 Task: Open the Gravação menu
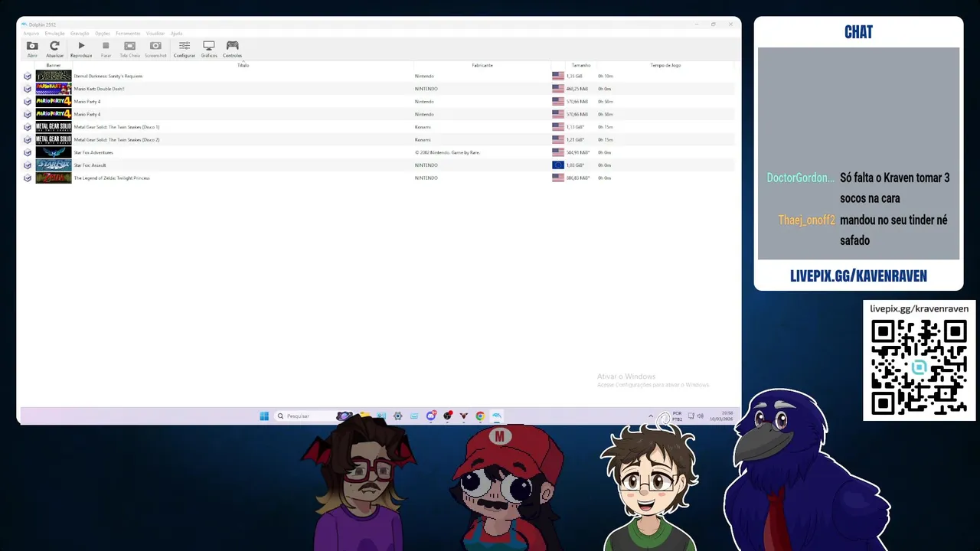coord(80,34)
